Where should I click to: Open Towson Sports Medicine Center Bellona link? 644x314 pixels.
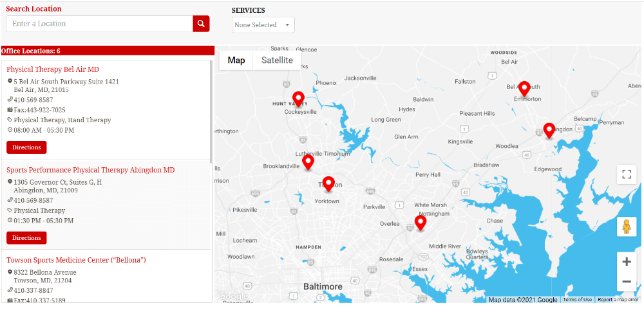pos(77,260)
